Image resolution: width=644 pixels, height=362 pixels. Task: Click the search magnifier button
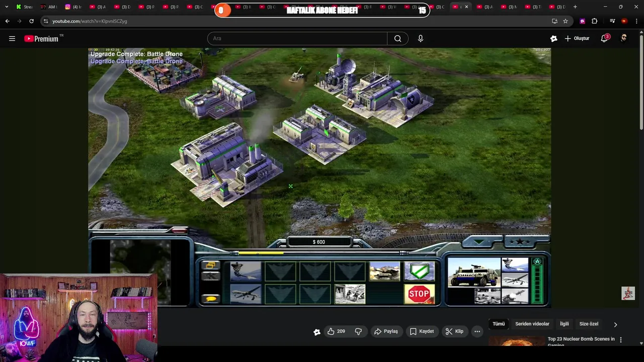click(397, 39)
